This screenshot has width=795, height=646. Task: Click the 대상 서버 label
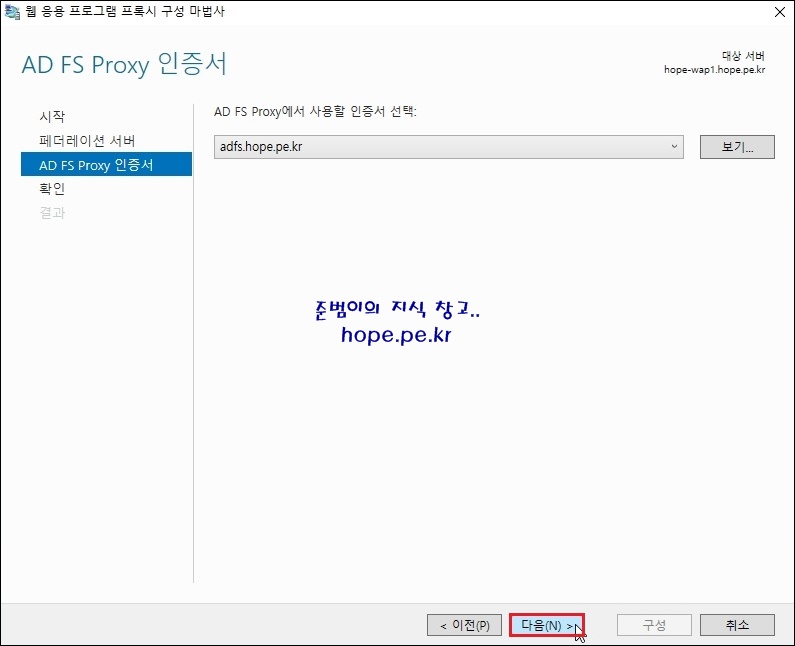pos(743,55)
